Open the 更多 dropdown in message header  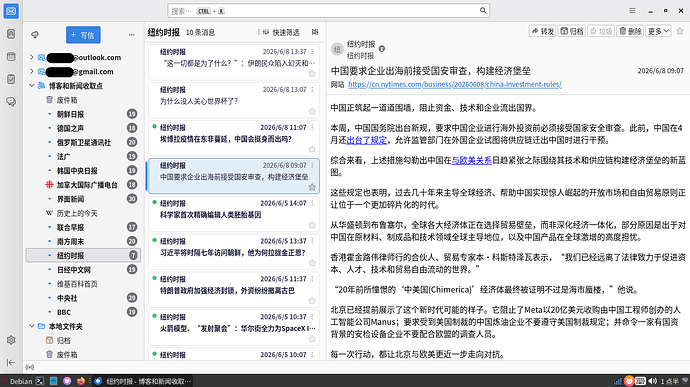pyautogui.click(x=658, y=31)
